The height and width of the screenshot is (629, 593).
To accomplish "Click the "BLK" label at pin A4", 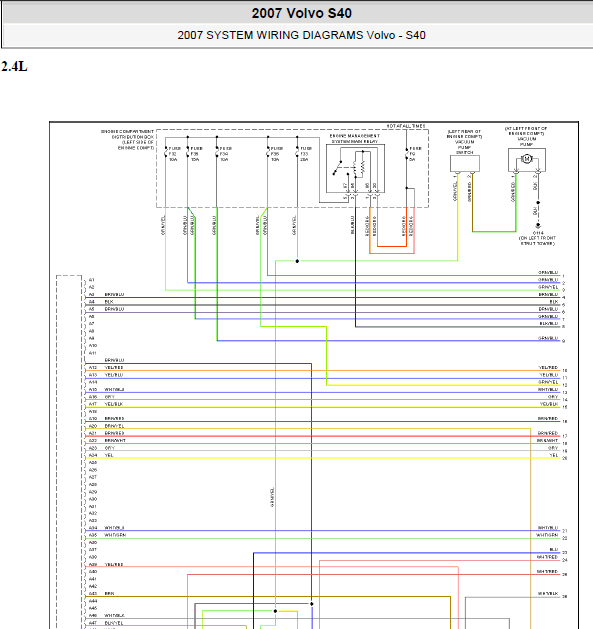I will click(109, 302).
